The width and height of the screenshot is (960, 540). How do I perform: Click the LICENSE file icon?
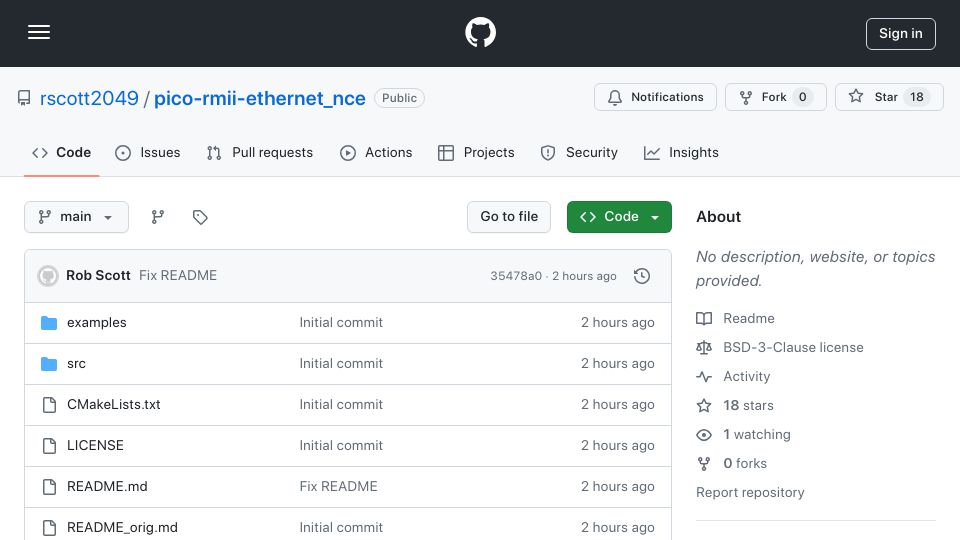point(49,446)
